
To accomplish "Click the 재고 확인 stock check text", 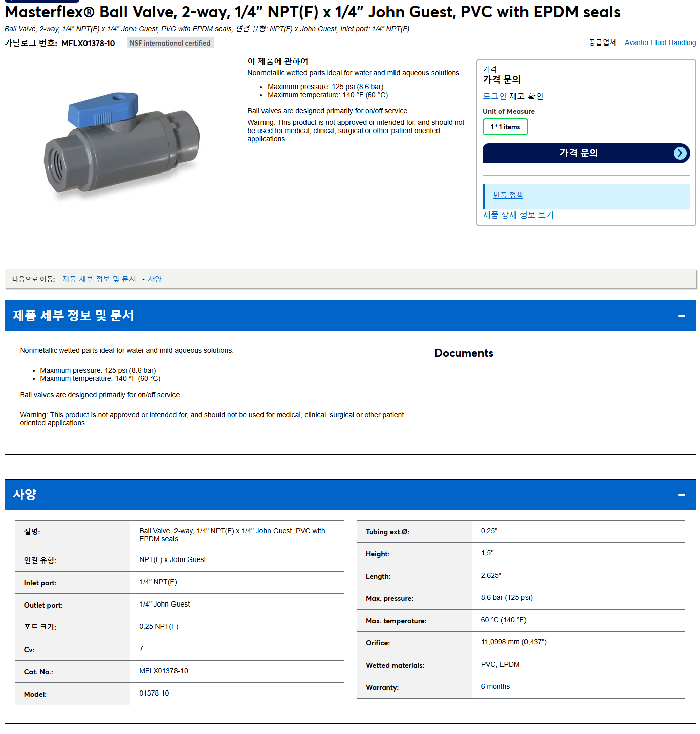I will (526, 96).
